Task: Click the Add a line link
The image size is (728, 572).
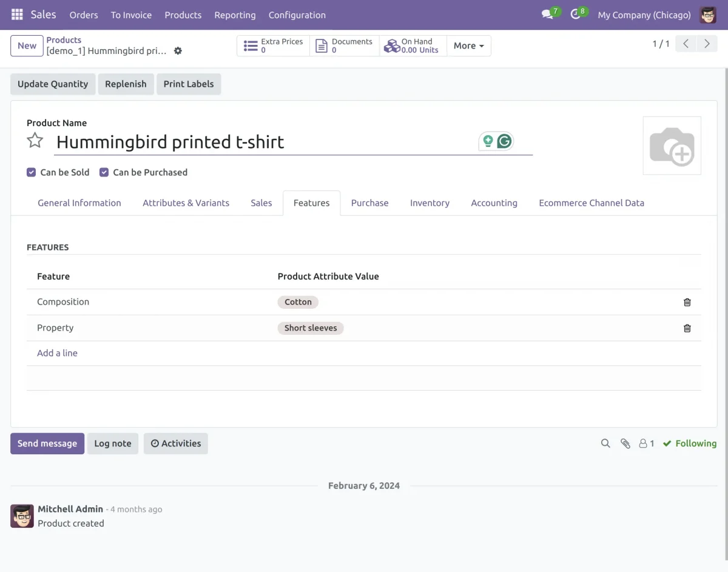Action: pos(57,352)
